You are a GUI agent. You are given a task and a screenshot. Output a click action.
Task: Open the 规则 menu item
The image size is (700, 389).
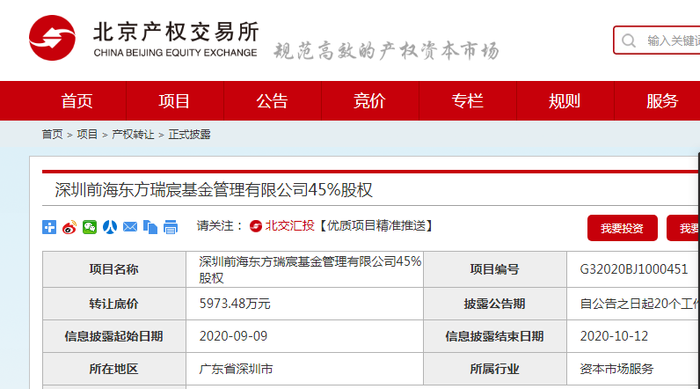565,101
